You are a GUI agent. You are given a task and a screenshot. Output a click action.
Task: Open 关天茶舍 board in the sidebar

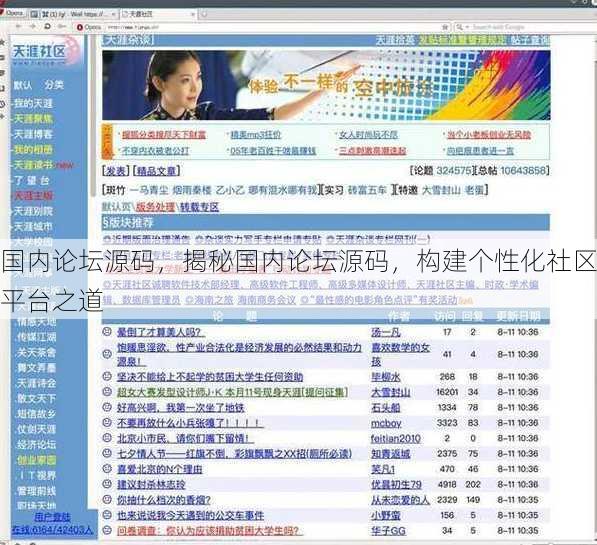point(37,352)
